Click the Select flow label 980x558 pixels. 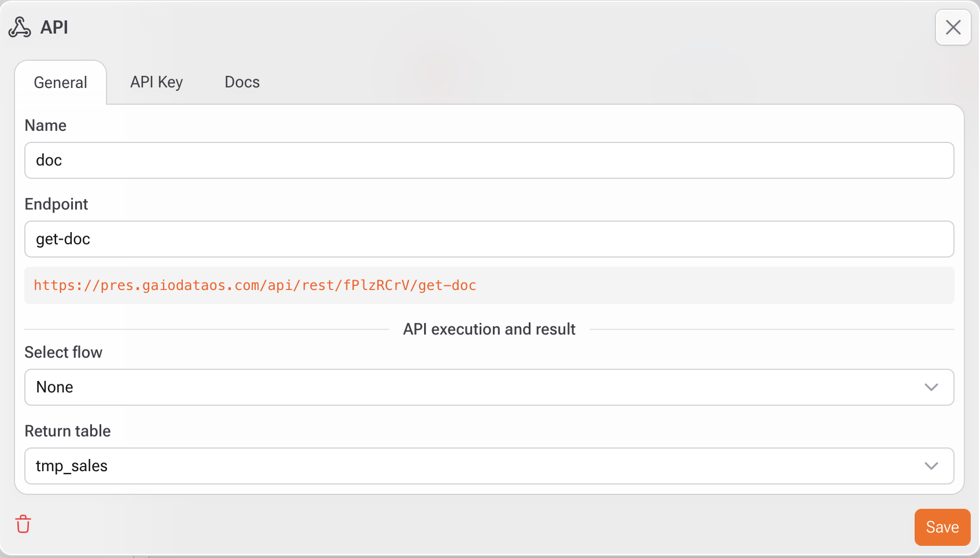(63, 353)
